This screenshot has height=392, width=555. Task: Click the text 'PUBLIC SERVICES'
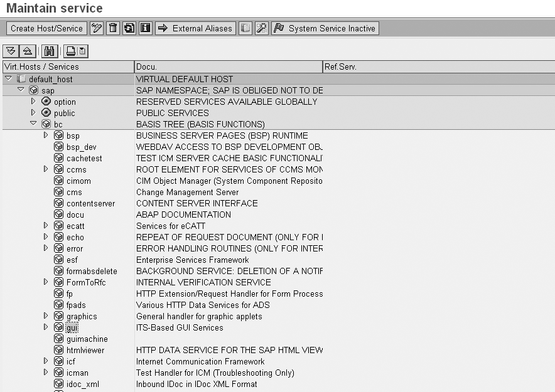[173, 113]
